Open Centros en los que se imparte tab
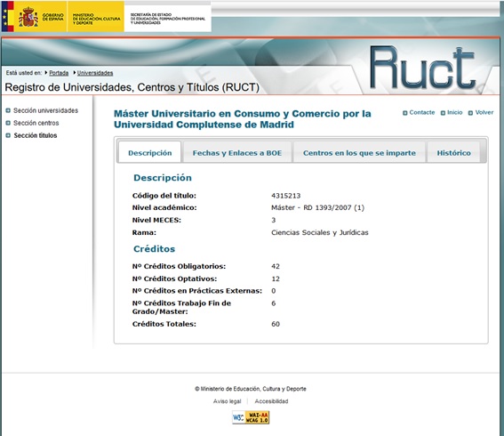 (359, 152)
